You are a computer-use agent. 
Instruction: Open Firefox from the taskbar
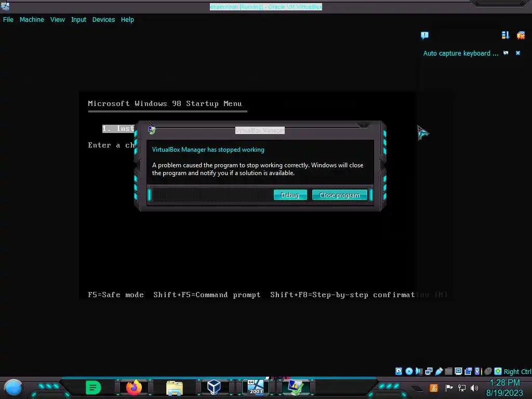134,388
